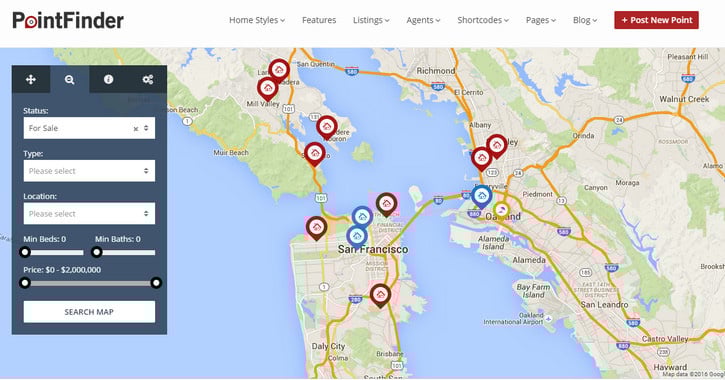Select the move/drag panel icon
This screenshot has height=380, width=725.
click(31, 80)
